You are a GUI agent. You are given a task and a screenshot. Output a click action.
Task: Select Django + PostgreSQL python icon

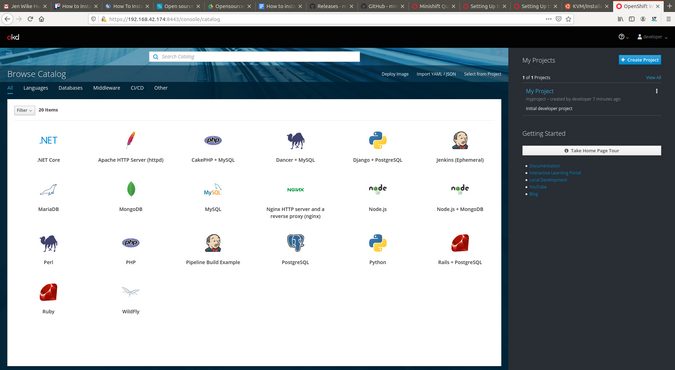pyautogui.click(x=378, y=140)
